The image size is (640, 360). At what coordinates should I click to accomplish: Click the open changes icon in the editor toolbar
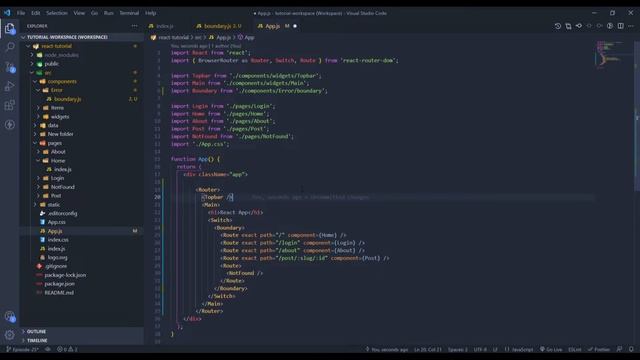coord(568,26)
